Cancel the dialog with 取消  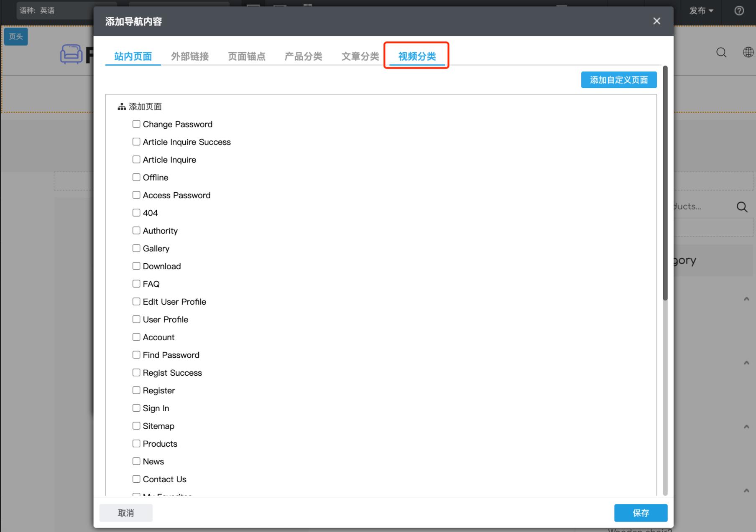coord(125,513)
